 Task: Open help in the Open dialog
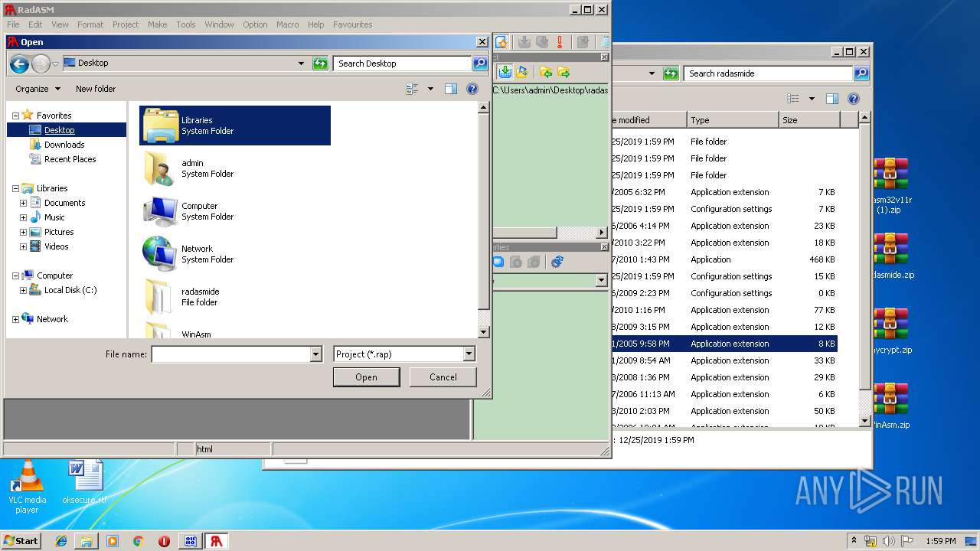click(x=472, y=89)
